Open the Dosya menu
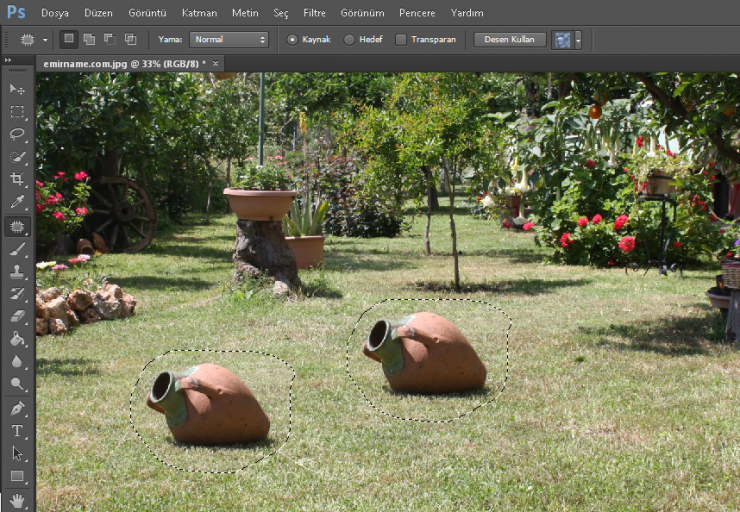The height and width of the screenshot is (512, 740). point(55,13)
